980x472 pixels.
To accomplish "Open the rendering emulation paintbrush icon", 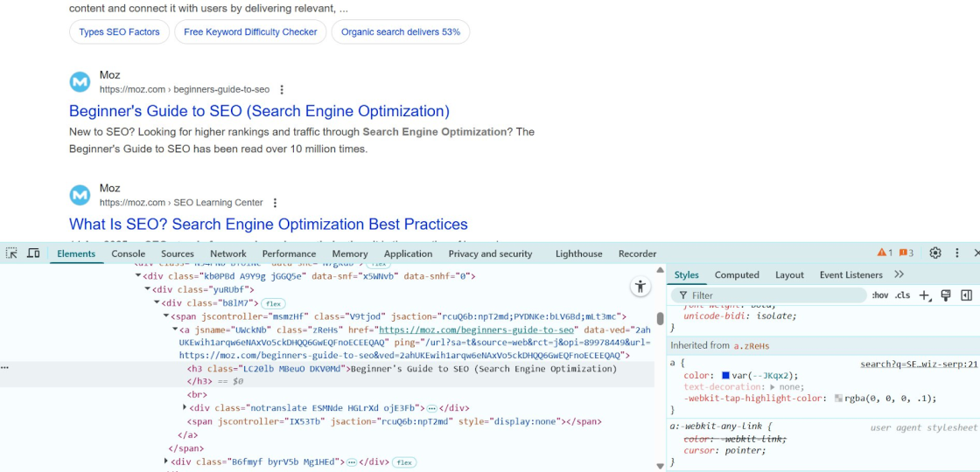I will [x=946, y=295].
